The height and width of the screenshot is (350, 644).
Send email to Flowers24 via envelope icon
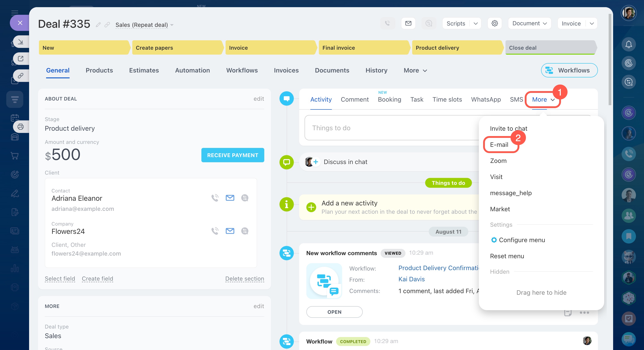pos(230,231)
